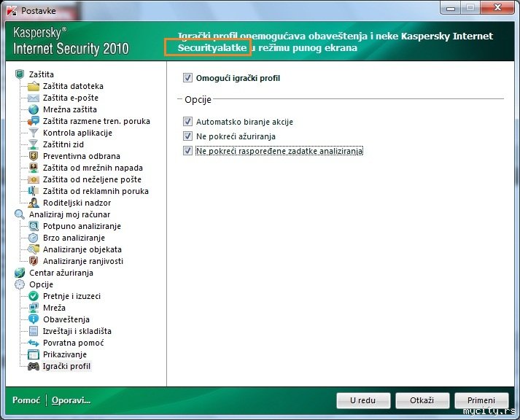Open Prikazivanje settings
The width and height of the screenshot is (520, 420).
pyautogui.click(x=65, y=354)
